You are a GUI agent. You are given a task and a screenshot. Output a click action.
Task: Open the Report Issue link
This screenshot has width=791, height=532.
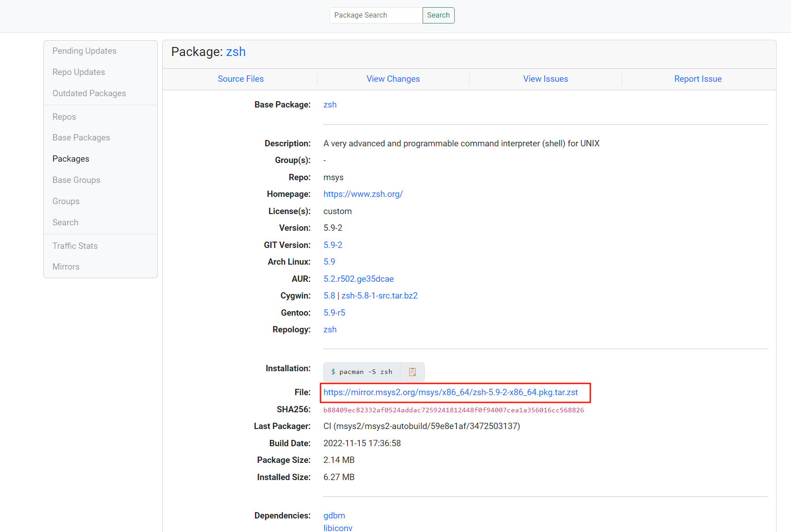click(x=697, y=79)
